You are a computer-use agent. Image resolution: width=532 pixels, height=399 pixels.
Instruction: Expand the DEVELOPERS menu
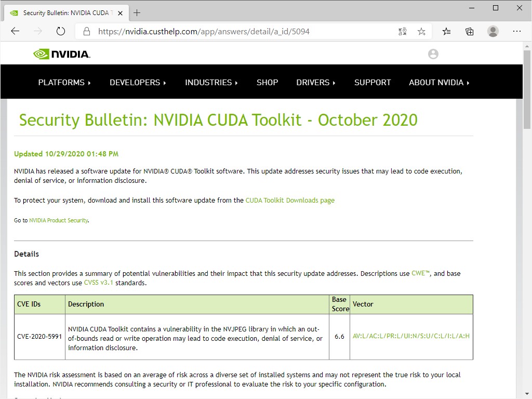138,83
